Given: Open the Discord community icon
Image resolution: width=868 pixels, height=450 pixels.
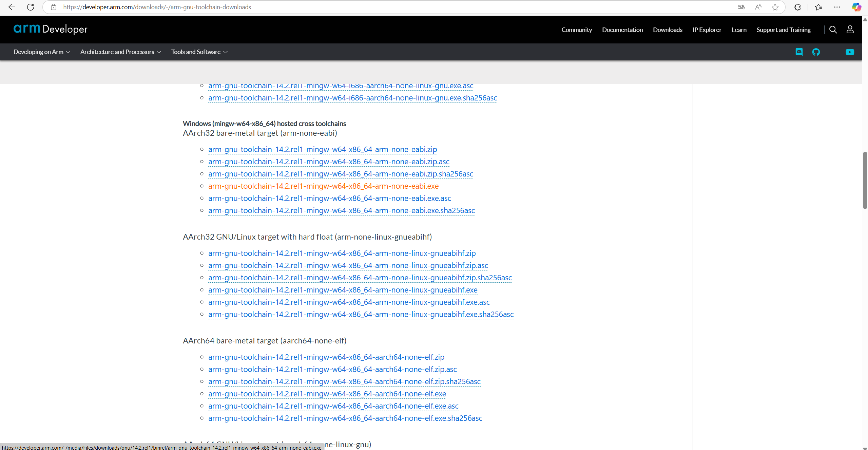Looking at the screenshot, I should coord(799,52).
